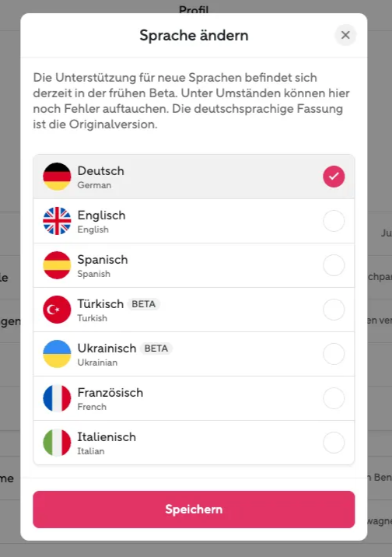392x557 pixels.
Task: Click the United Kingdom flag icon
Action: tap(57, 221)
